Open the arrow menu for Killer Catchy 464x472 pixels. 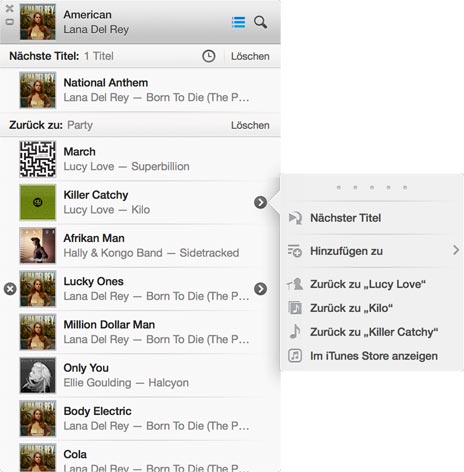260,202
